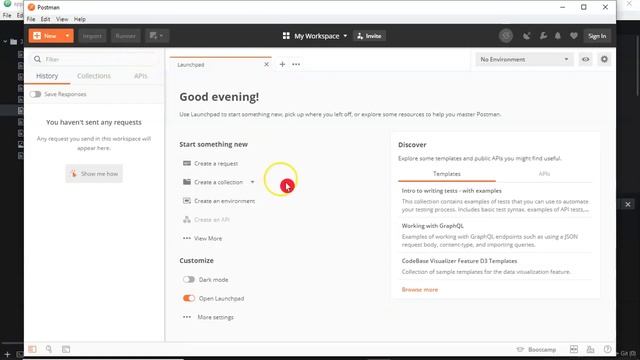Toggle sidebar icon in status bar
This screenshot has width=640, height=360.
(x=32, y=349)
